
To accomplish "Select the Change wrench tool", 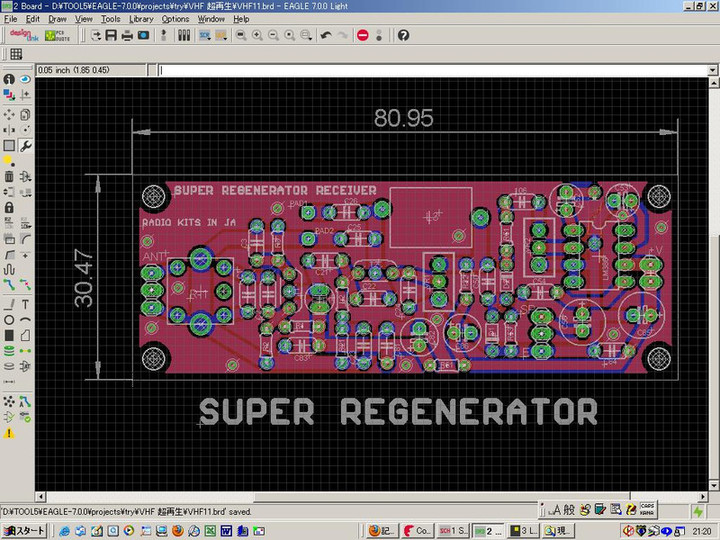I will click(26, 145).
